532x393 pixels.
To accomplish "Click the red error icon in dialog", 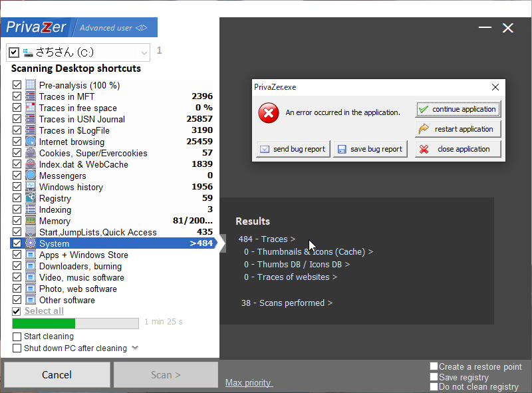I will (269, 113).
